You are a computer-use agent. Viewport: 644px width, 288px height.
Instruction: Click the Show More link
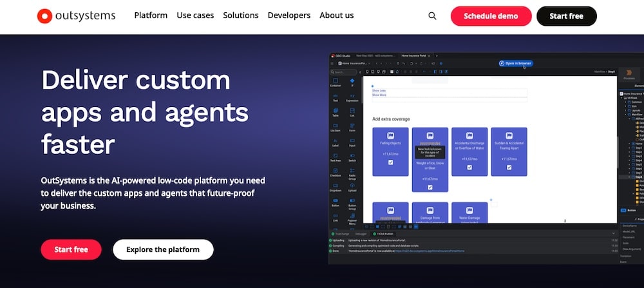point(379,95)
